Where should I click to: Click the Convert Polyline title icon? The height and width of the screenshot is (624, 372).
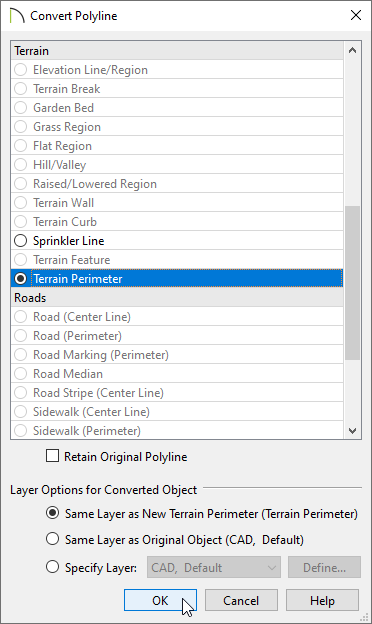(17, 16)
